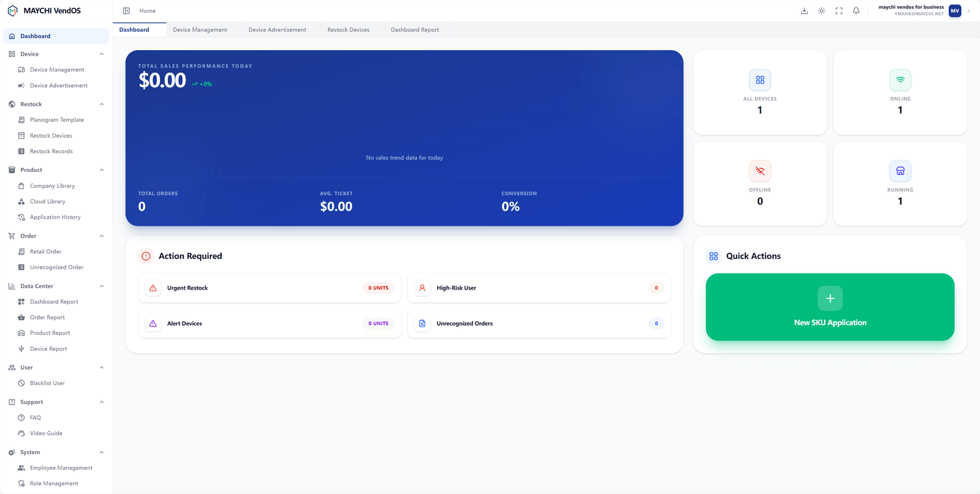Open the notifications bell
Image resolution: width=980 pixels, height=494 pixels.
tap(856, 11)
